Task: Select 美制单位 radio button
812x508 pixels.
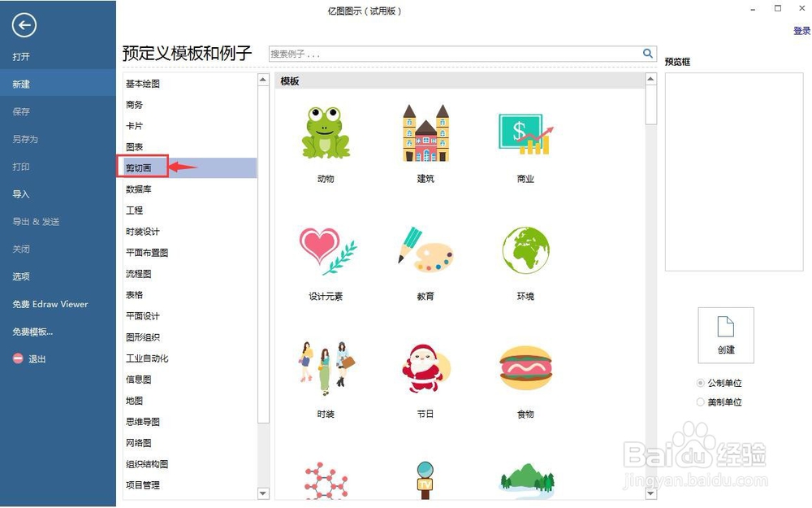Action: click(700, 402)
